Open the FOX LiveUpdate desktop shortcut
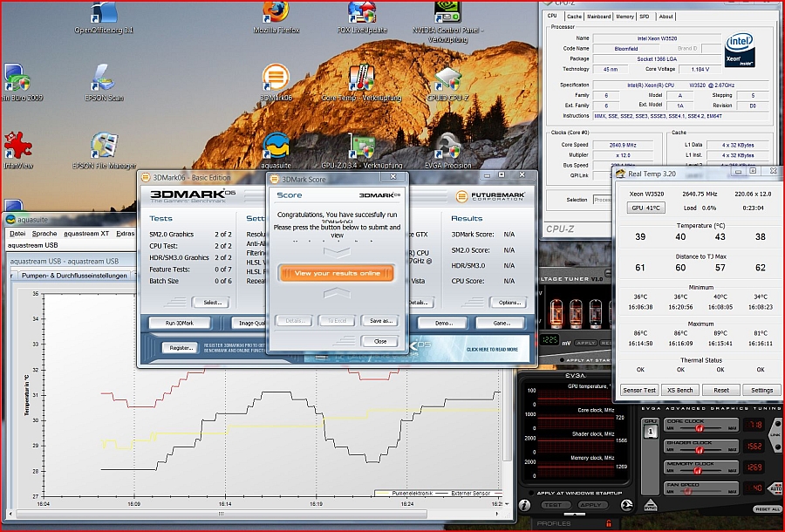The width and height of the screenshot is (785, 532). click(x=362, y=15)
